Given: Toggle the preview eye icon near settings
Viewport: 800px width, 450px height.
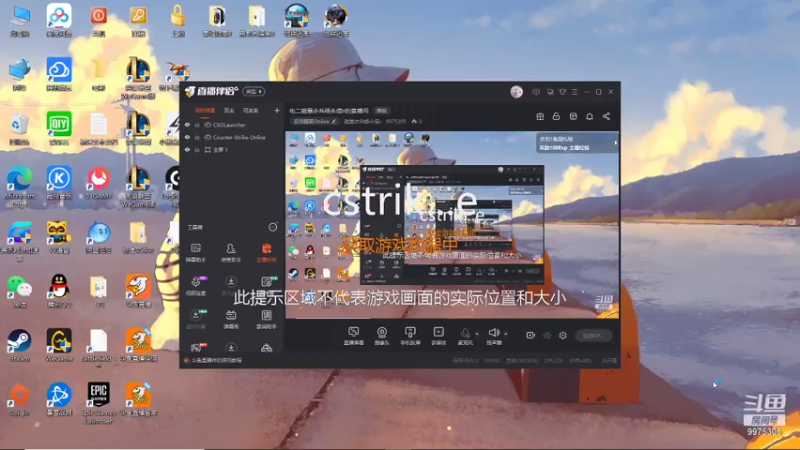Looking at the screenshot, I should 547,335.
